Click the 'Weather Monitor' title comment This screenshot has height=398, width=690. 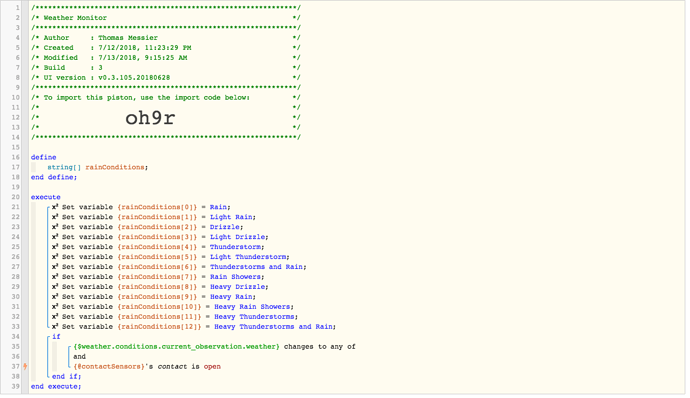[x=75, y=18]
